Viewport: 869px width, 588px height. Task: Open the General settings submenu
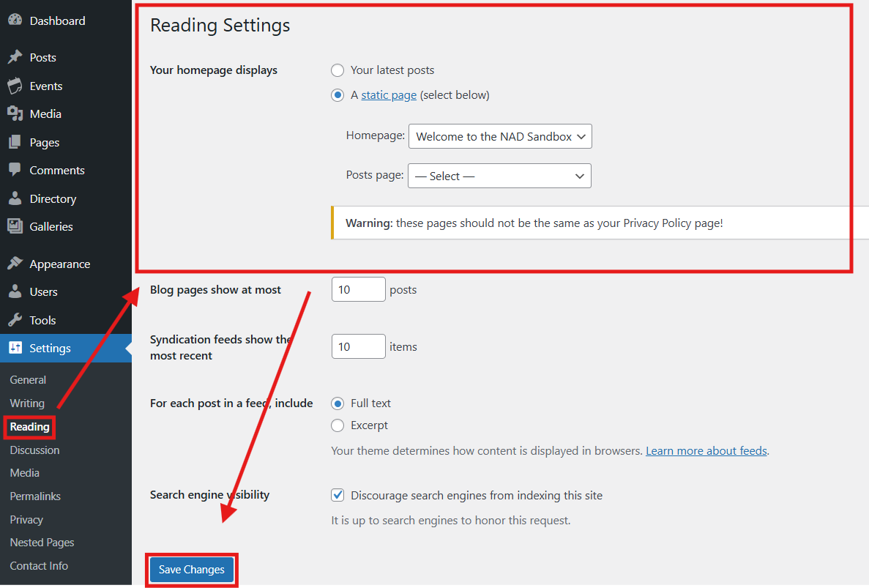pyautogui.click(x=28, y=379)
